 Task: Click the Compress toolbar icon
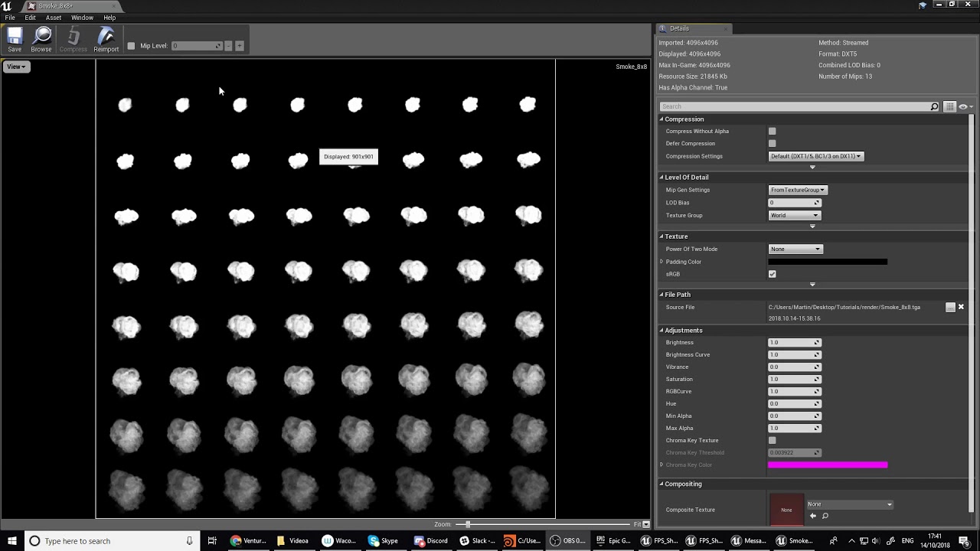pyautogui.click(x=73, y=40)
